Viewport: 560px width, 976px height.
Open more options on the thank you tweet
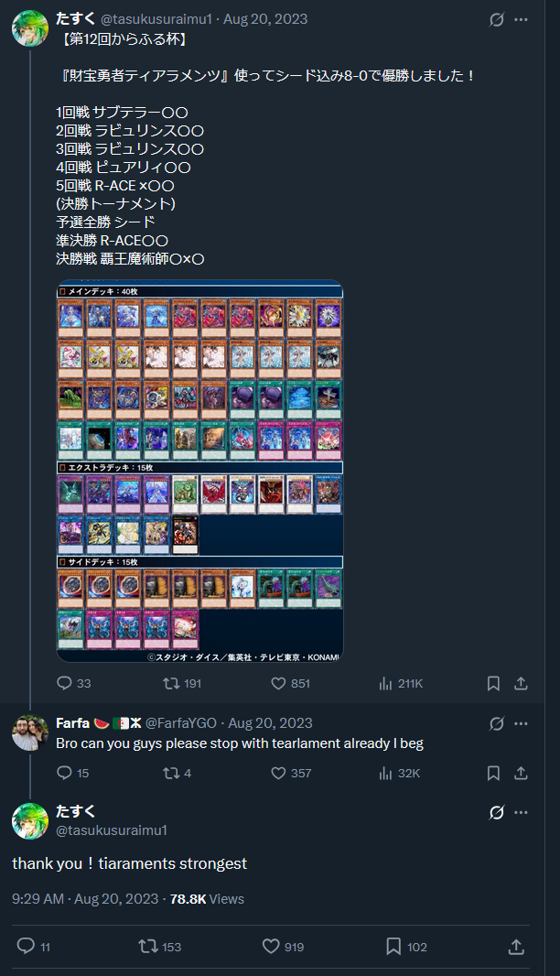coord(521,812)
